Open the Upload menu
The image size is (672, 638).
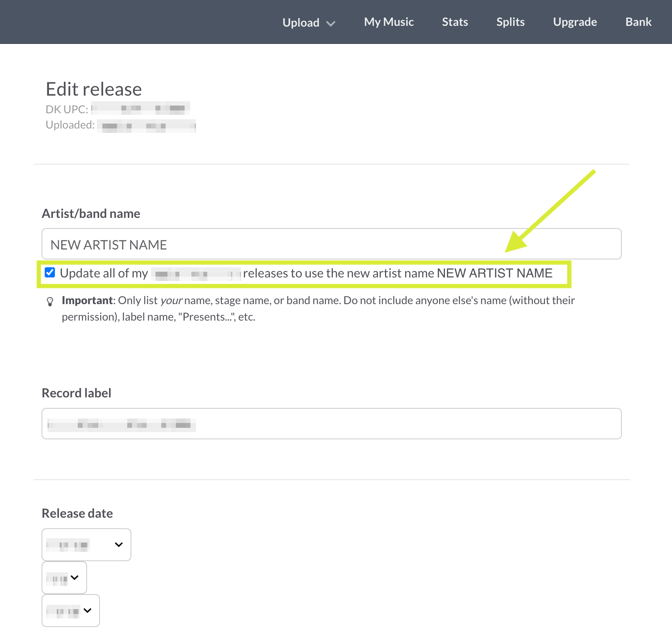click(x=301, y=22)
